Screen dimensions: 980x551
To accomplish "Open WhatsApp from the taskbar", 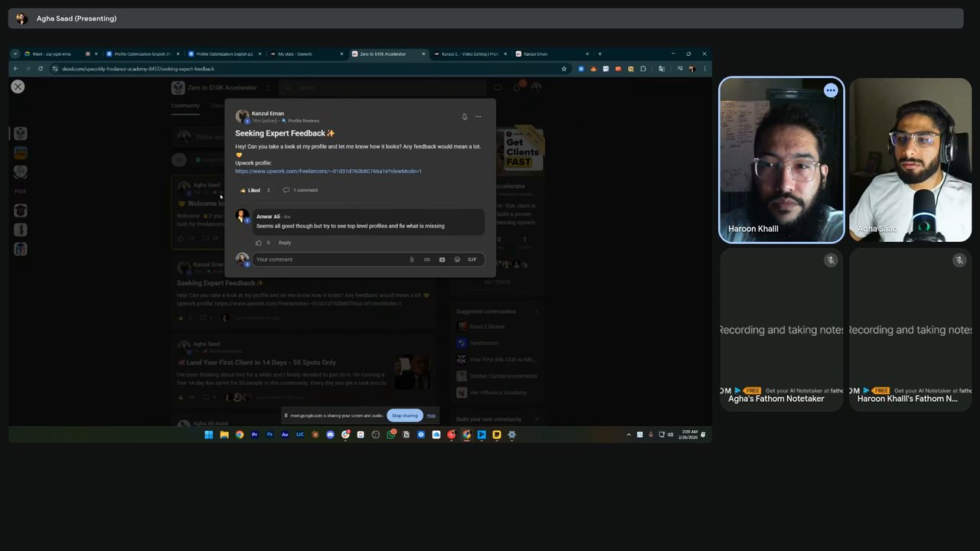I will (x=391, y=435).
